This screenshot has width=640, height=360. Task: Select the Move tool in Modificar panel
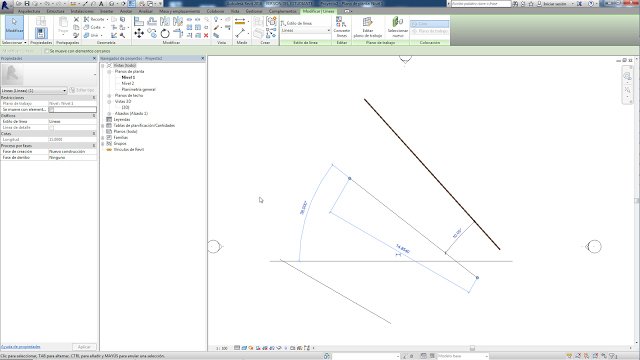pos(139,33)
